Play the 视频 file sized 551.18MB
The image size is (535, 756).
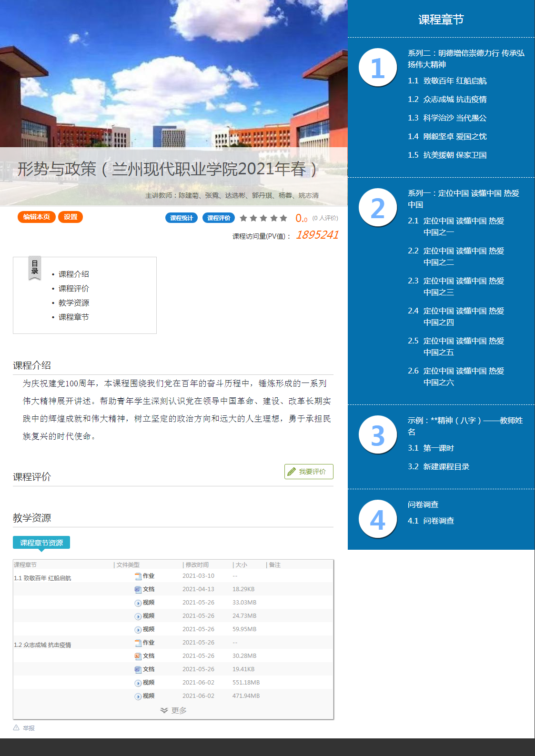point(145,683)
